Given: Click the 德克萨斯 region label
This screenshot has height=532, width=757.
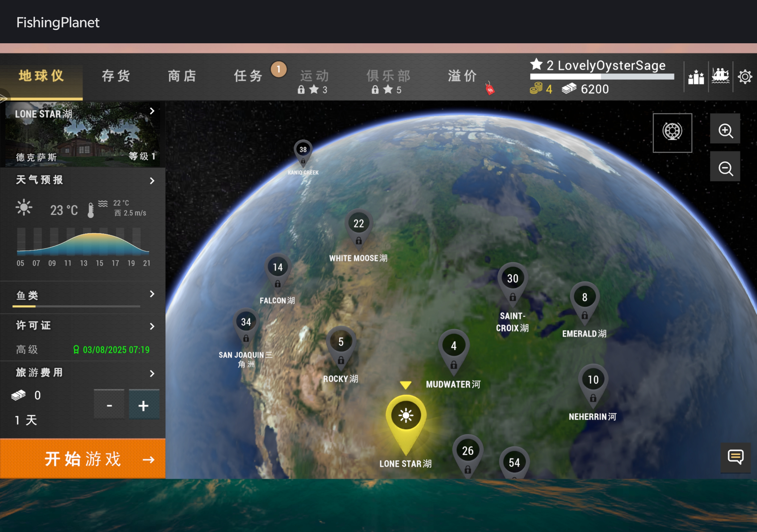Looking at the screenshot, I should click(36, 157).
